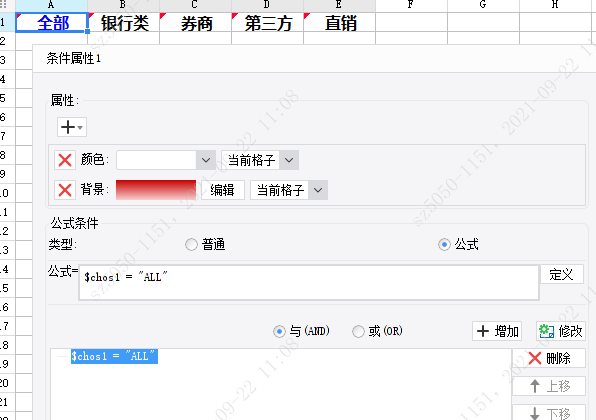Click the 修改 modify condition button

(561, 331)
